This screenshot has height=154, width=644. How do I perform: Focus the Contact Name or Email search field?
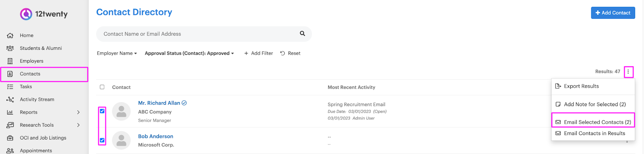[x=204, y=34]
